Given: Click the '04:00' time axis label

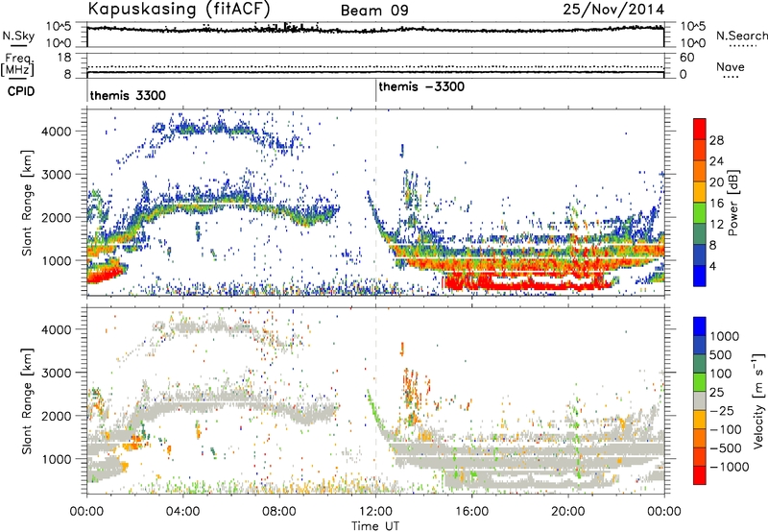Looking at the screenshot, I should (x=182, y=512).
